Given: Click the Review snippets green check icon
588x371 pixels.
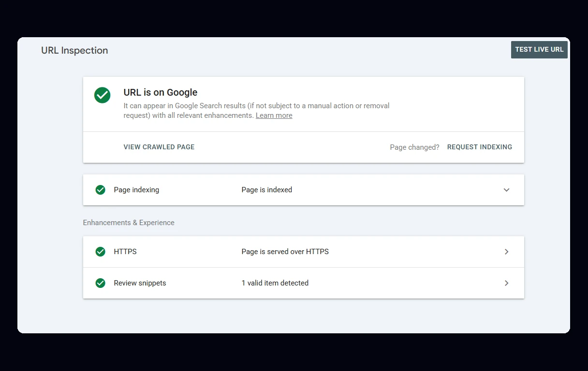Looking at the screenshot, I should pos(101,283).
